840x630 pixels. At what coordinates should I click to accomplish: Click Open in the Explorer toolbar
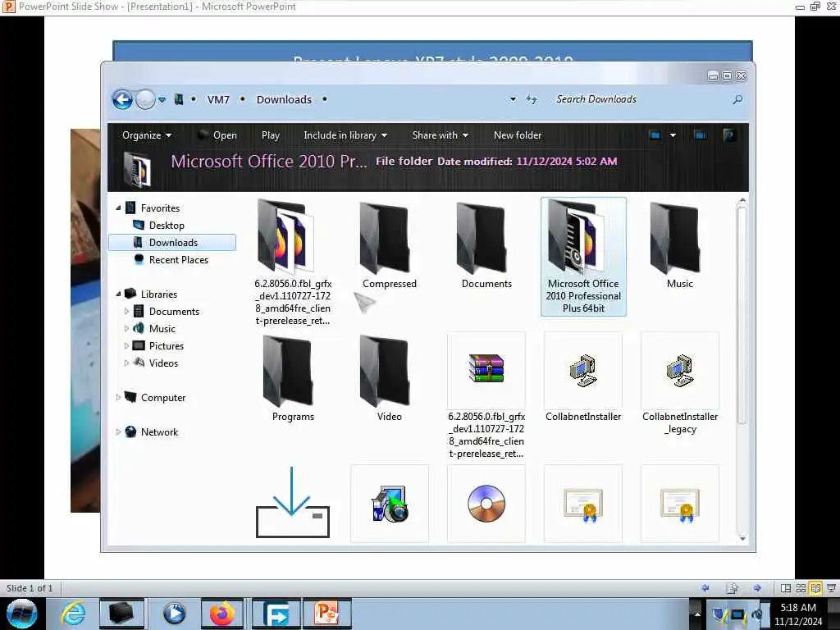click(x=217, y=135)
